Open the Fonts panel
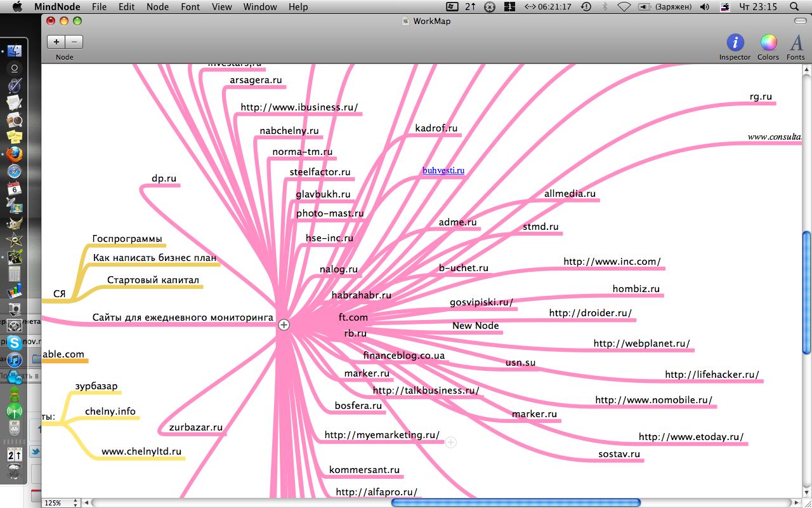The height and width of the screenshot is (508, 812). (x=796, y=43)
